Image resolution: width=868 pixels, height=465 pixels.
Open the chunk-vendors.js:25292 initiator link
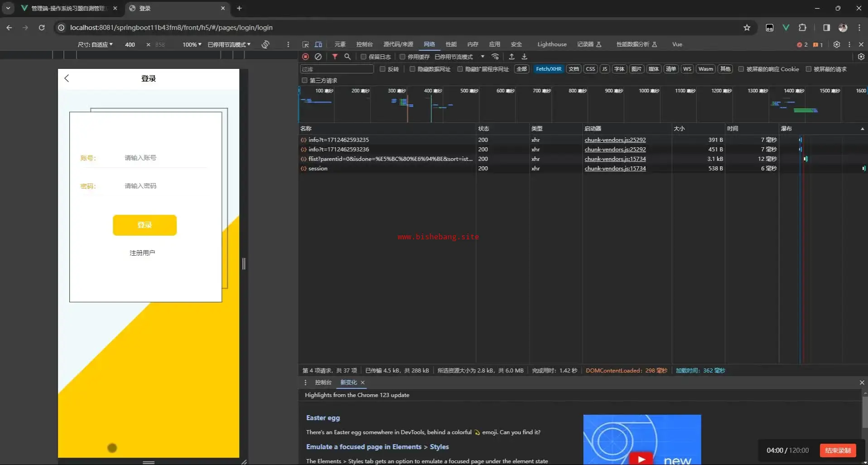pyautogui.click(x=615, y=140)
